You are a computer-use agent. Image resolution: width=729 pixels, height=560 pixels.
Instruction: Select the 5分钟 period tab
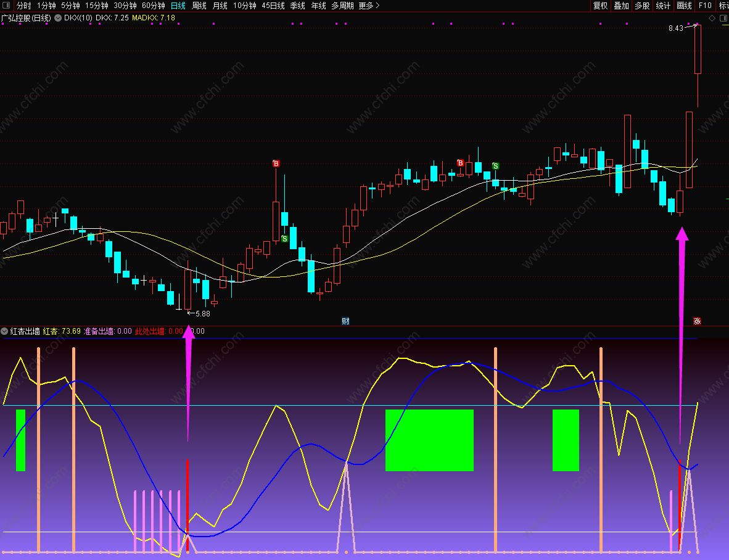[71, 6]
